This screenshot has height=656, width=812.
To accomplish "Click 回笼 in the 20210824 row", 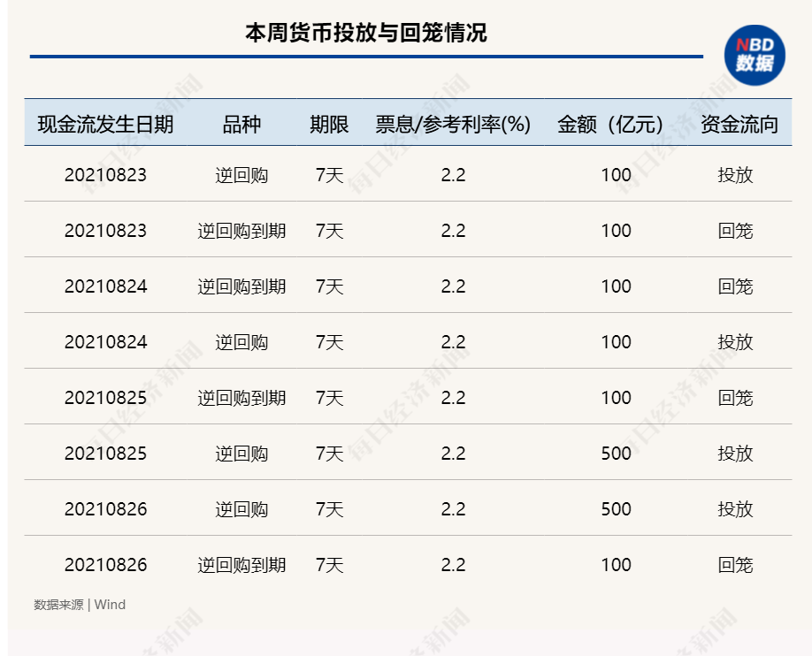I will [735, 286].
